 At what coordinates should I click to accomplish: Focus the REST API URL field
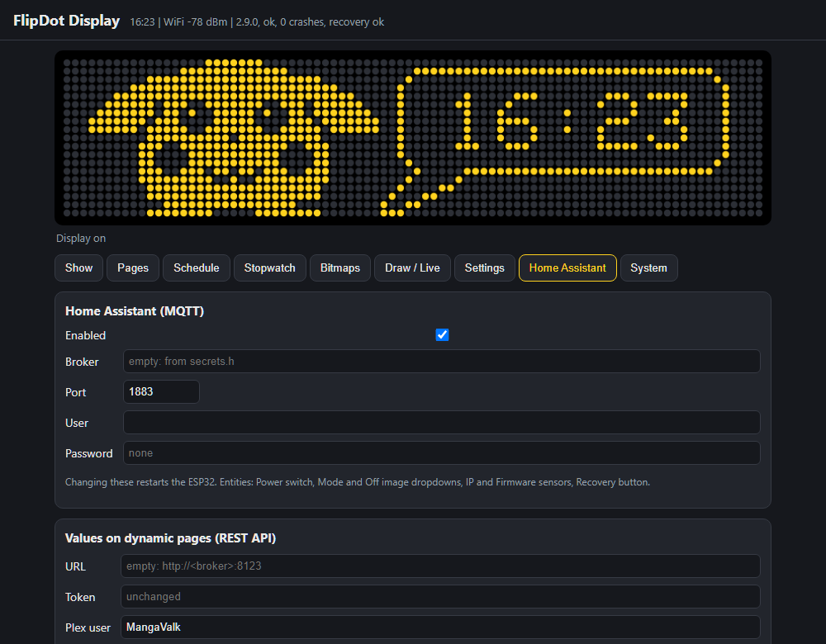coord(440,566)
